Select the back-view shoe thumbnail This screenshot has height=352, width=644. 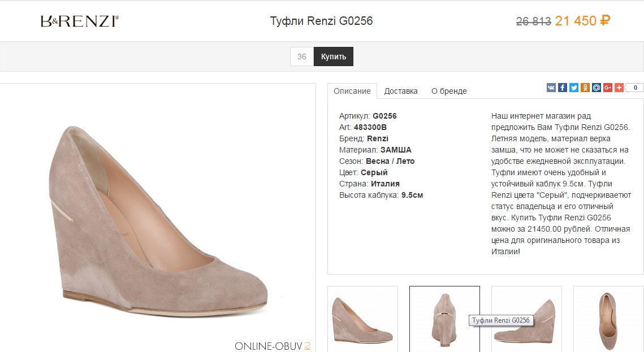click(444, 319)
